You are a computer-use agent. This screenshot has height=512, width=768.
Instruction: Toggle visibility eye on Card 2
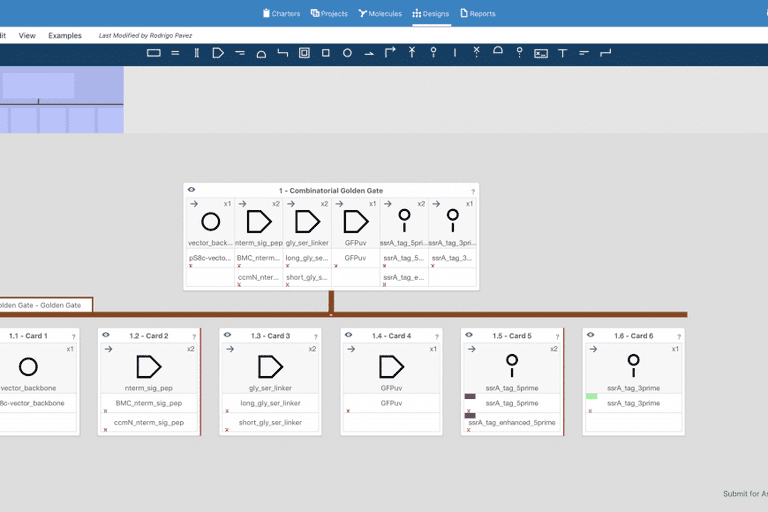pyautogui.click(x=106, y=336)
